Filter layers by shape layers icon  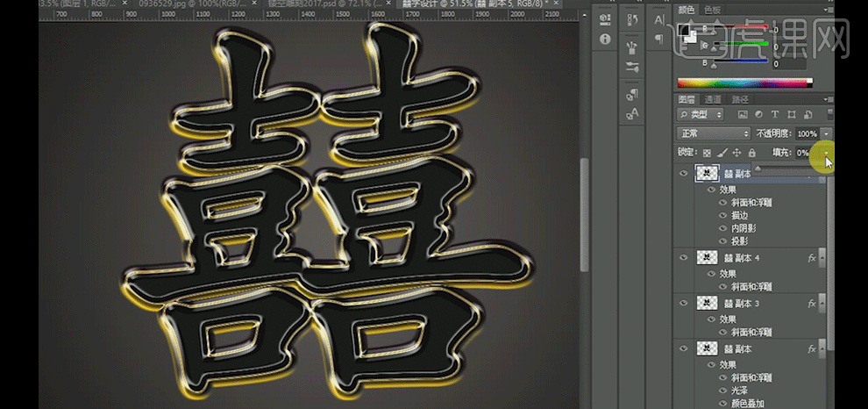point(791,115)
